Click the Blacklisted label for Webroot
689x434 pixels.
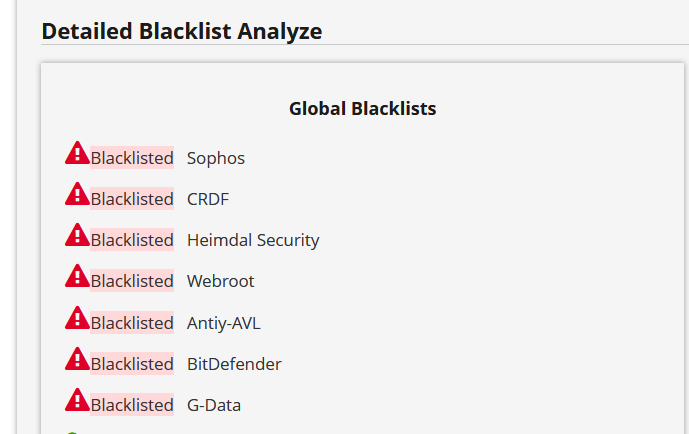click(x=132, y=281)
